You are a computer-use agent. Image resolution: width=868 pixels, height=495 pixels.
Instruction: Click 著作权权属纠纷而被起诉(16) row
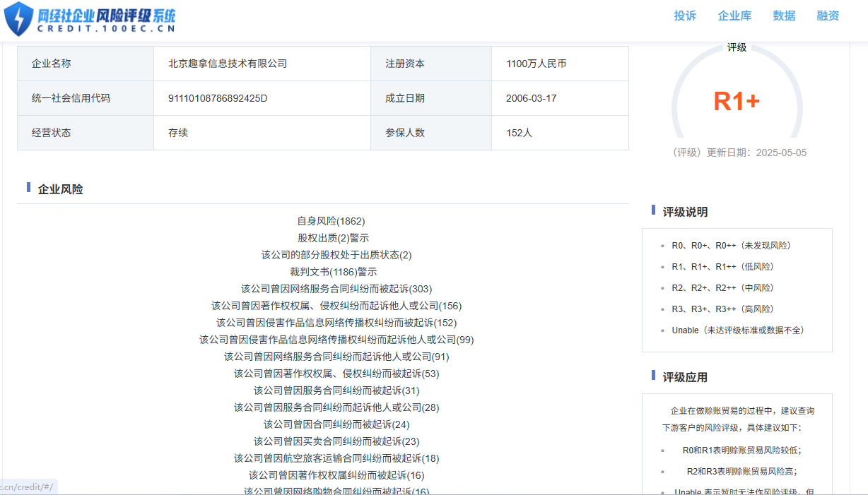pyautogui.click(x=336, y=475)
